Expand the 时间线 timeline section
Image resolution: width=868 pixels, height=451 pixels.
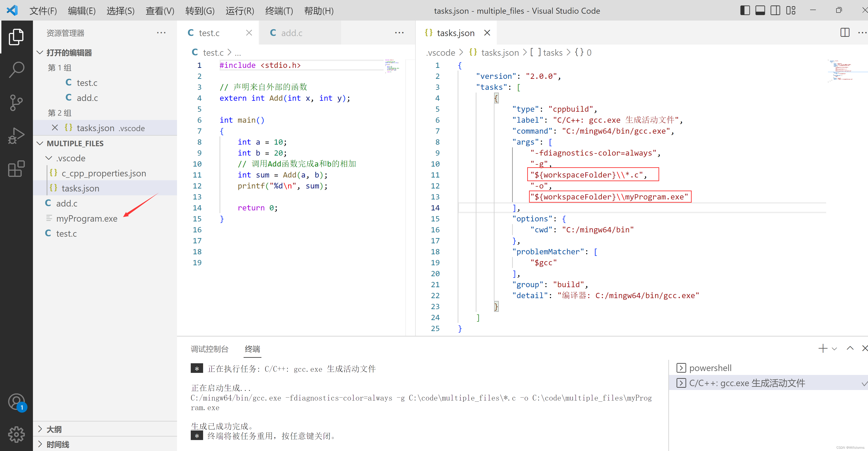coord(105,444)
